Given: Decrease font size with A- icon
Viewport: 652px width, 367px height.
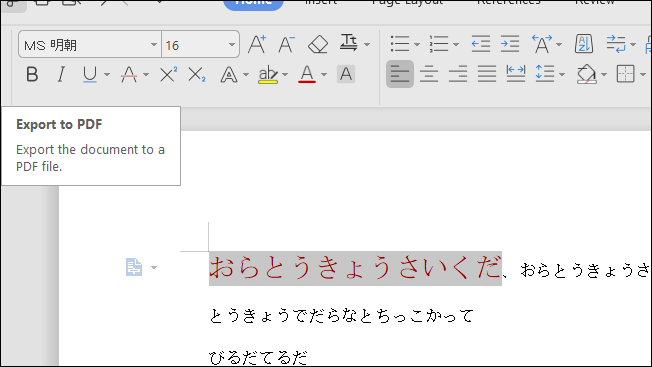Looking at the screenshot, I should pyautogui.click(x=286, y=44).
